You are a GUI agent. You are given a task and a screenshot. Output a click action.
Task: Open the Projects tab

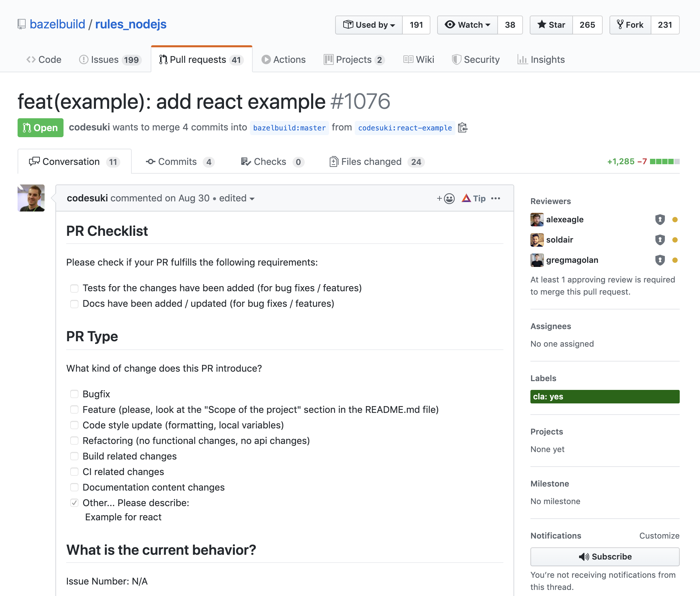[x=354, y=60]
